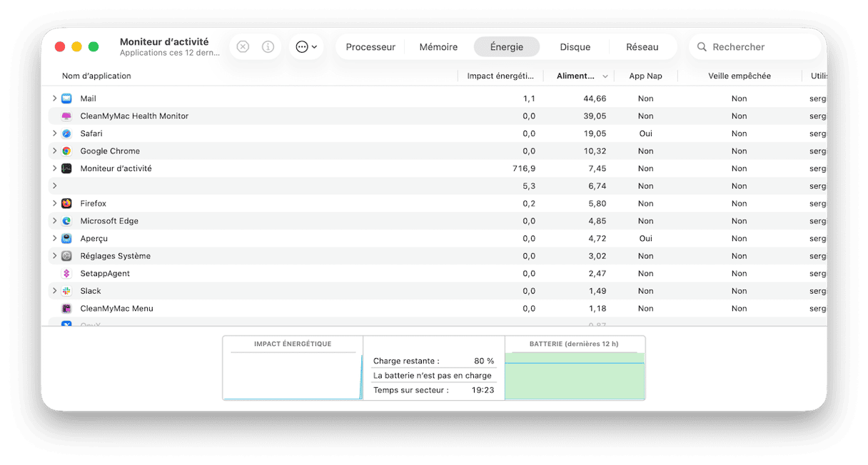Expand the Aperçu process row

54,238
